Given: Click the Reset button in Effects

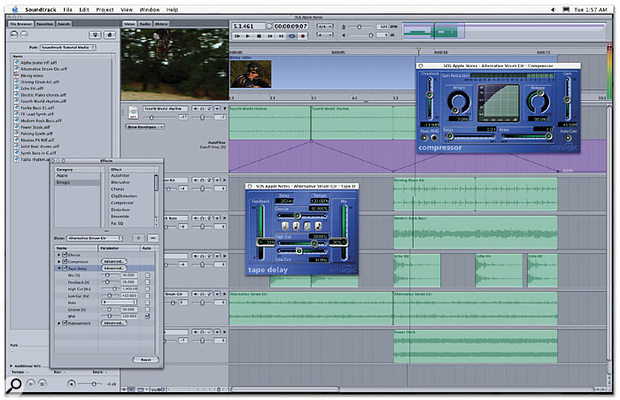Looking at the screenshot, I should point(145,359).
